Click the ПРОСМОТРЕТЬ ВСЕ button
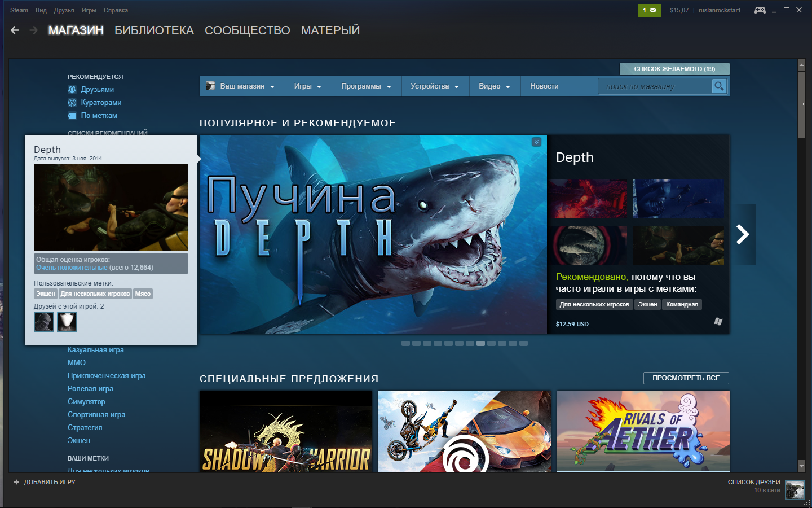 pos(686,378)
